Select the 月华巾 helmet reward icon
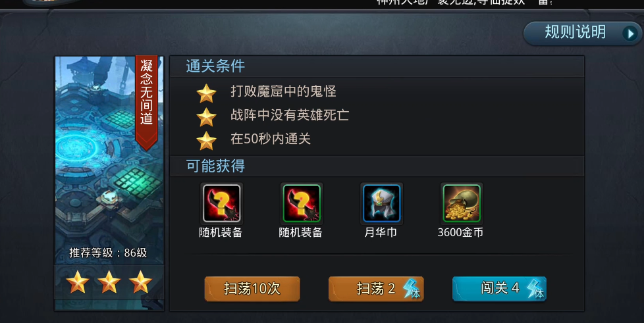 pos(381,203)
